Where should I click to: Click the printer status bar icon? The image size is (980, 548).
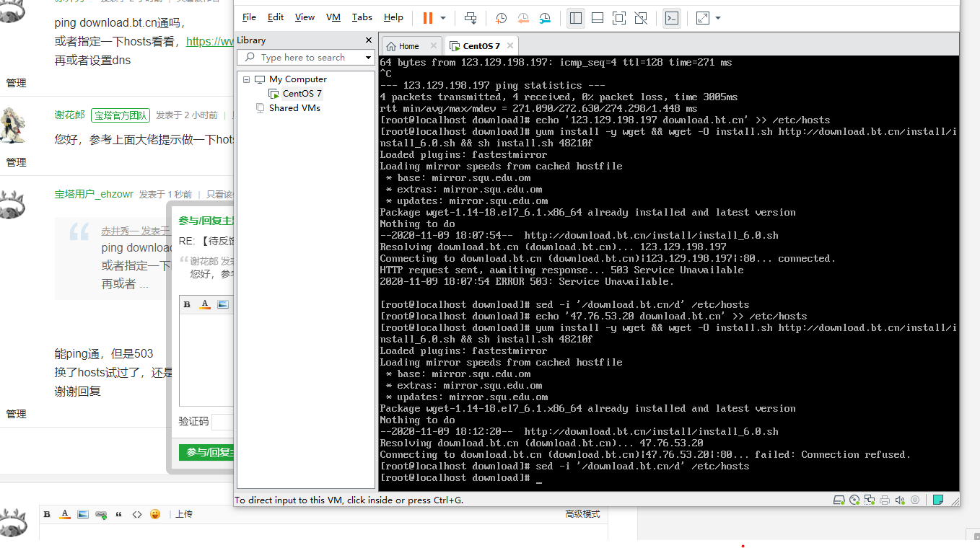coord(885,500)
